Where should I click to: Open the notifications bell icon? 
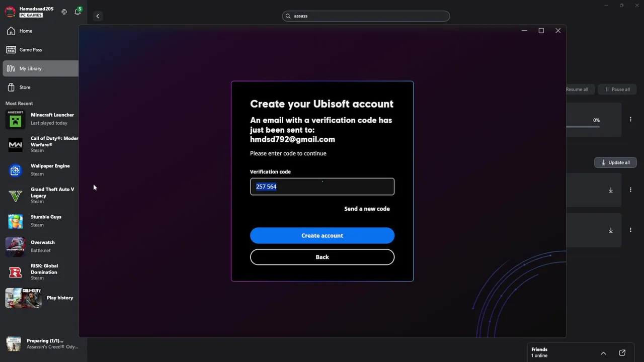pyautogui.click(x=77, y=12)
